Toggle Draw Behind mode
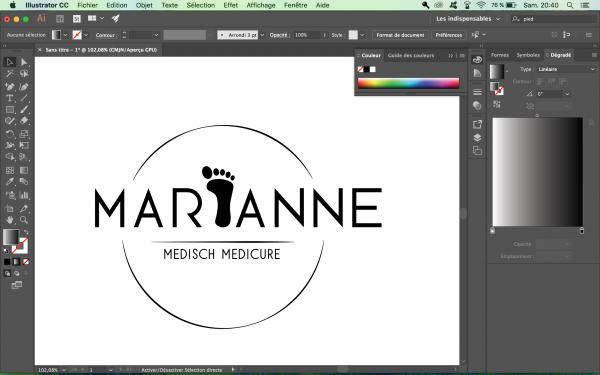Viewport: 600px width, 375px height. tap(16, 273)
